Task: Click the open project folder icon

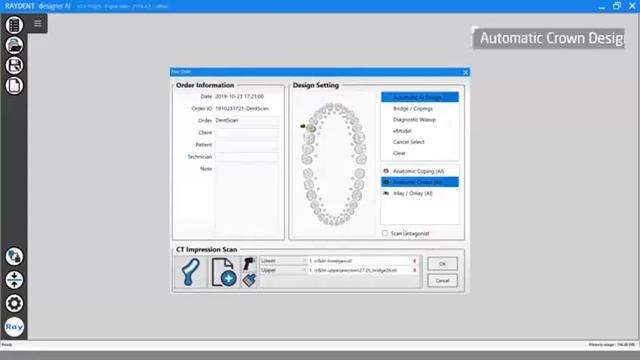Action: pos(14,45)
